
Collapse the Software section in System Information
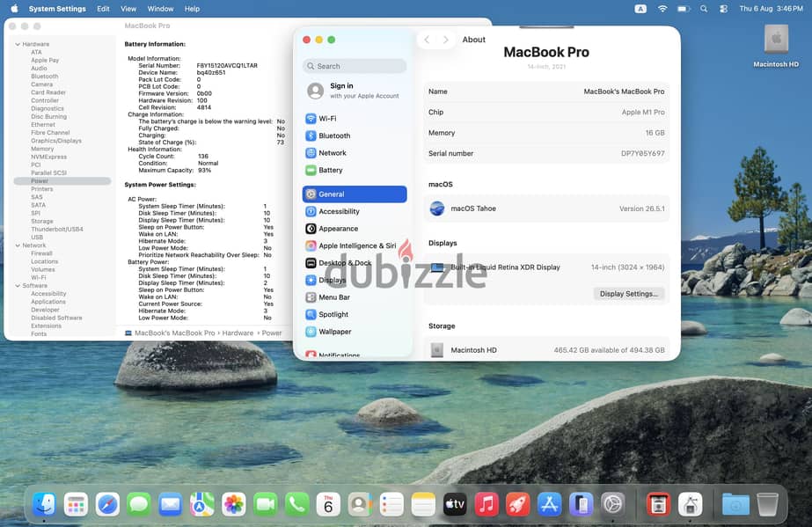click(18, 286)
